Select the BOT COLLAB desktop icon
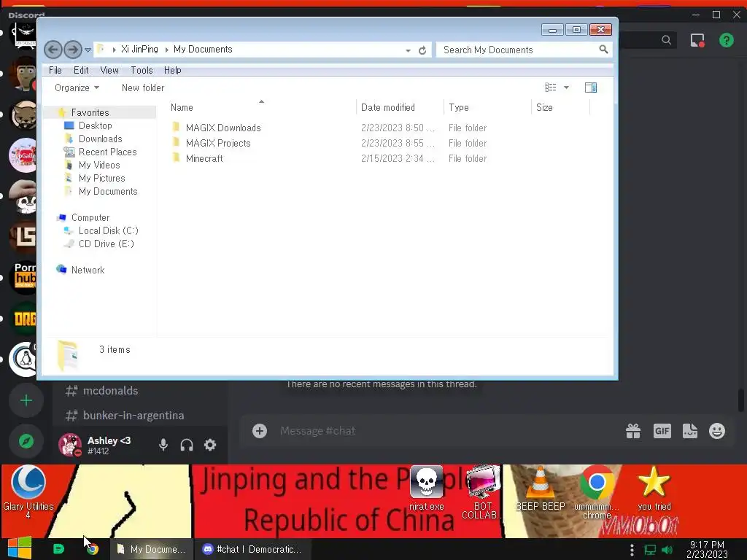747x560 pixels. [481, 492]
